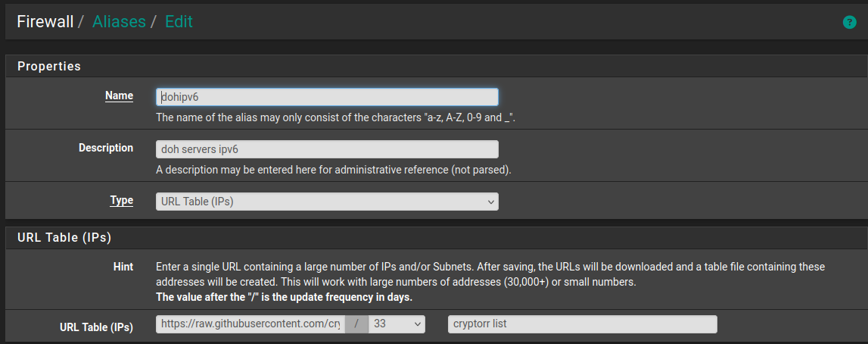The height and width of the screenshot is (344, 868).
Task: Open the Type dropdown showing URL Table (IPs)
Action: [327, 202]
